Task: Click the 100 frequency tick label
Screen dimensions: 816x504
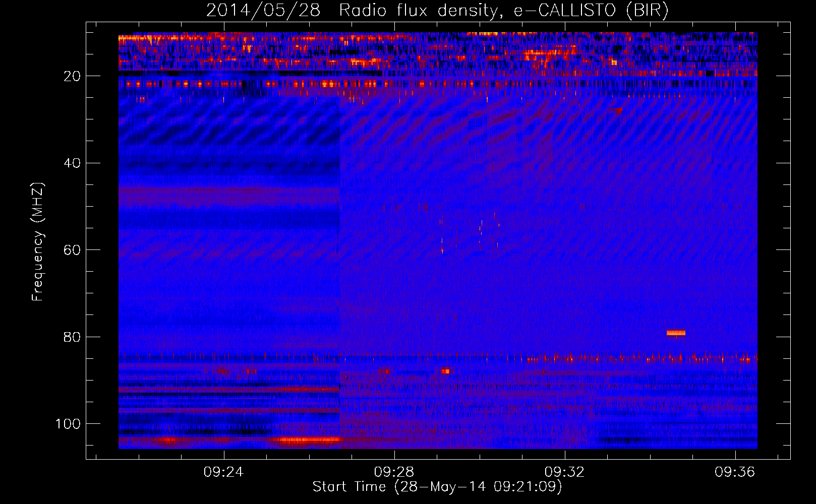Action: tap(68, 424)
